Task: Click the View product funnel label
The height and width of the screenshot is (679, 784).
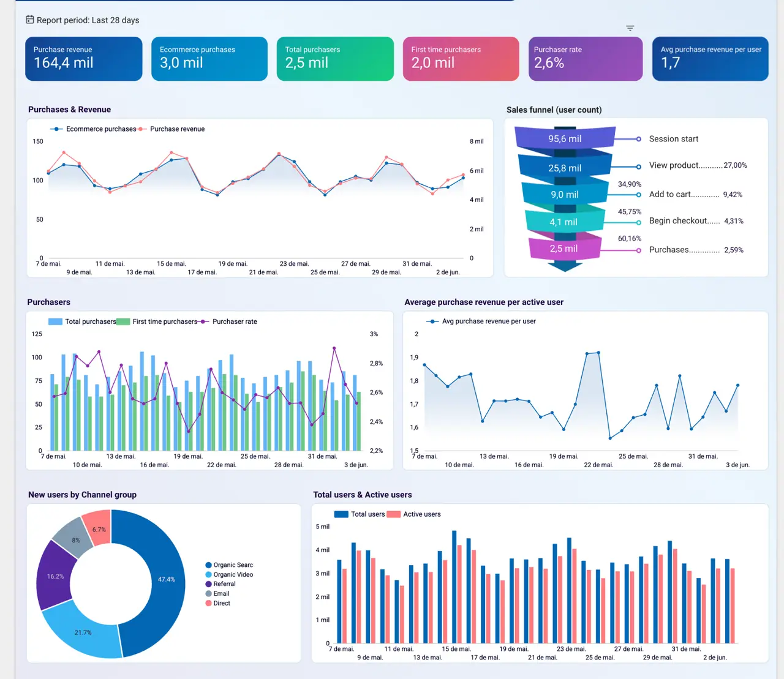Action: pos(674,165)
